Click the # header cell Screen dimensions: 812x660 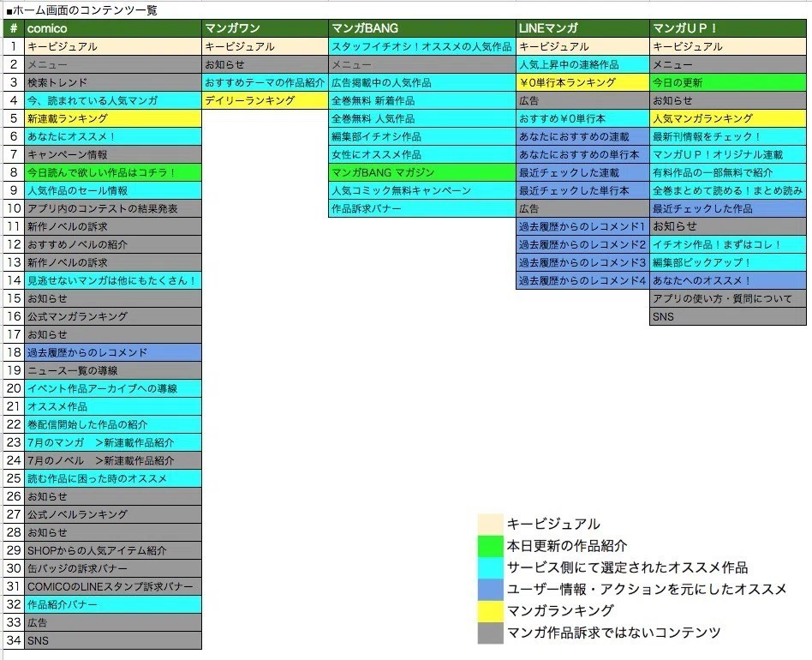(14, 28)
